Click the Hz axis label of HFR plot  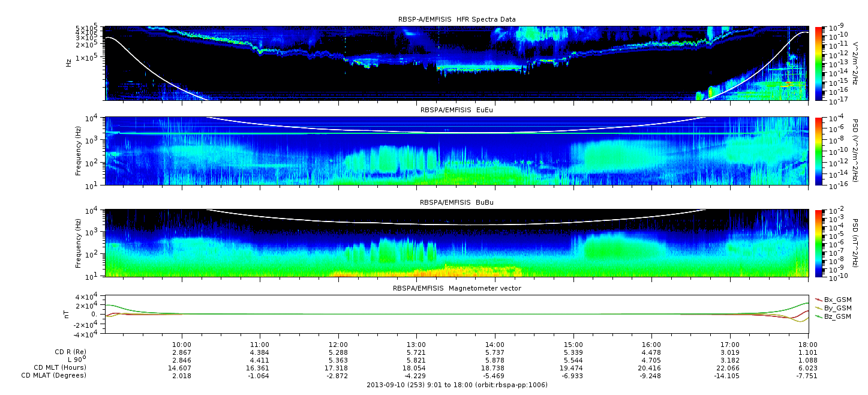click(x=70, y=62)
